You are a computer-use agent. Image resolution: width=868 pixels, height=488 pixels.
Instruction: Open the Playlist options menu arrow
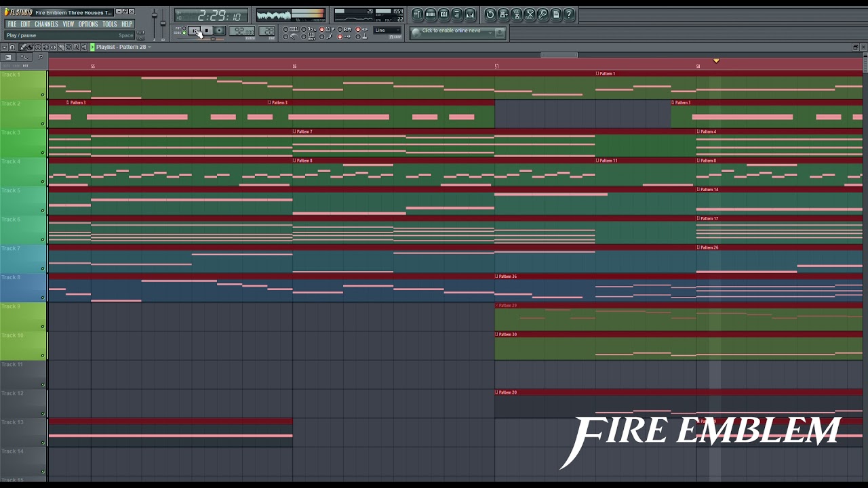tap(5, 47)
